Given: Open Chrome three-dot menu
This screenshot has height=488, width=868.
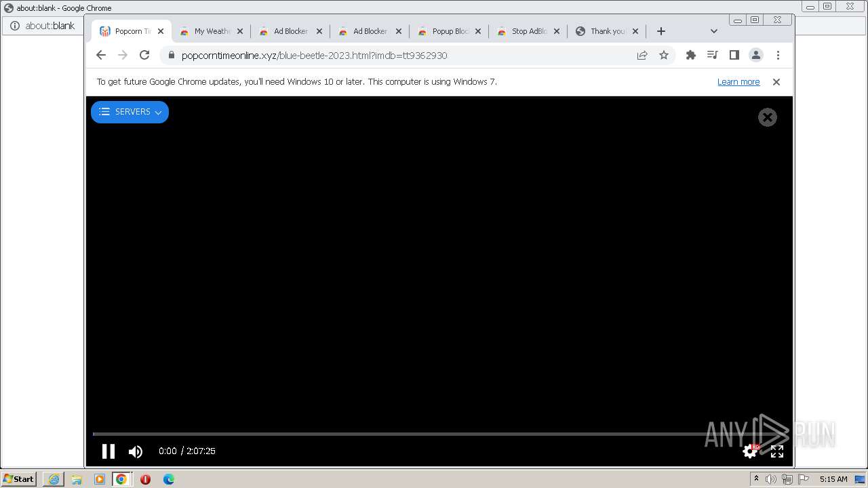Looking at the screenshot, I should click(778, 56).
